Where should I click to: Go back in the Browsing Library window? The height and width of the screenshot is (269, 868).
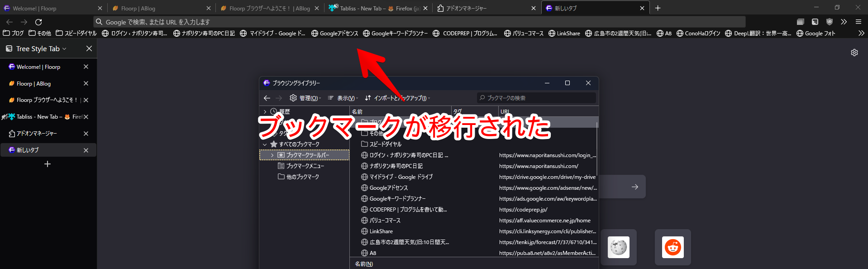click(267, 98)
